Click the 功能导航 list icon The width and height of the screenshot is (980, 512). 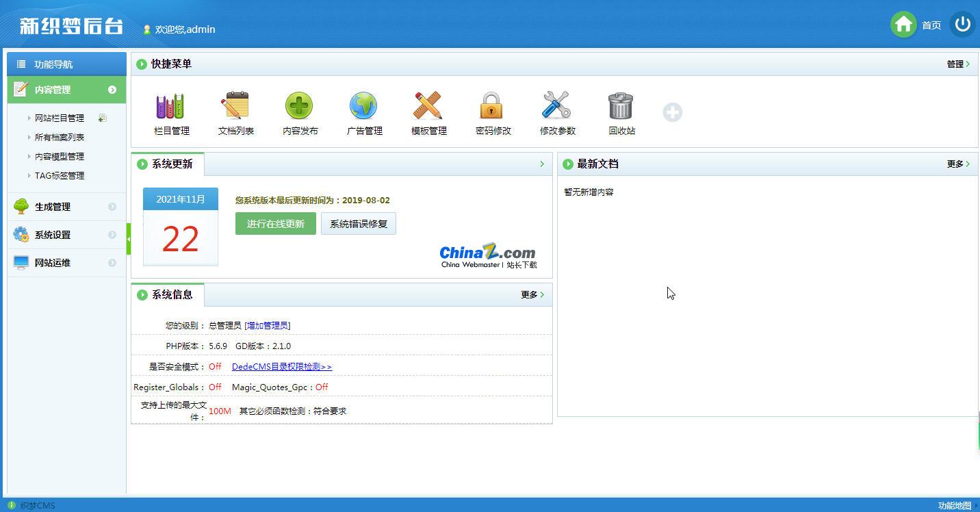pyautogui.click(x=21, y=64)
